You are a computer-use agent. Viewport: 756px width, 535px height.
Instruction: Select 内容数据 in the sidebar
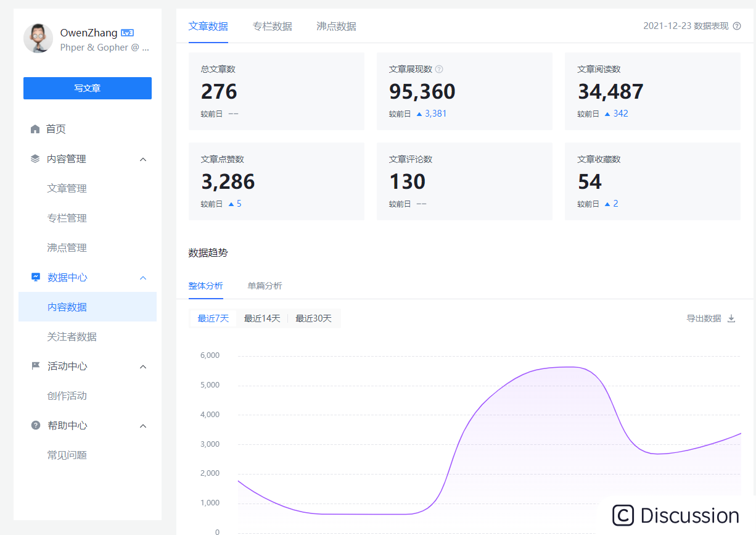point(88,307)
